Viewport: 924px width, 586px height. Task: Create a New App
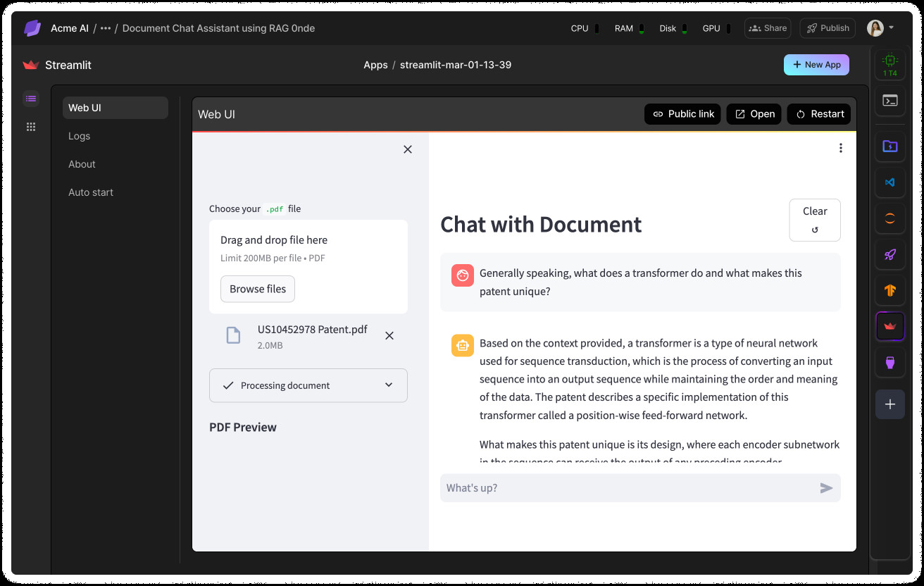click(x=816, y=65)
